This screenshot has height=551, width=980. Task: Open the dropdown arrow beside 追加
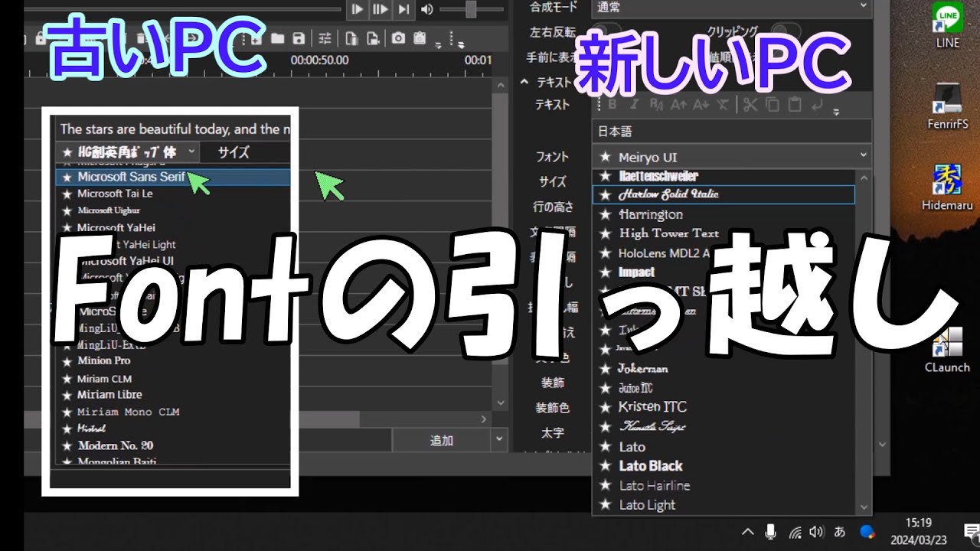click(x=499, y=440)
